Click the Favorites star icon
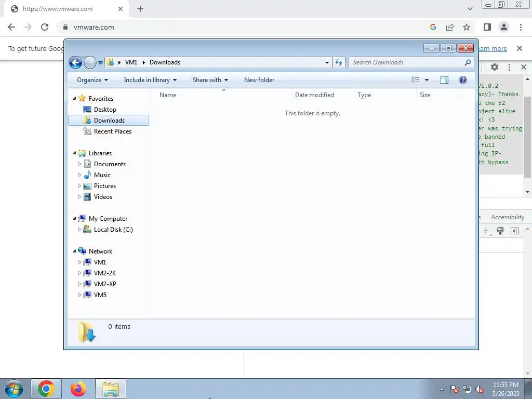 pos(82,98)
